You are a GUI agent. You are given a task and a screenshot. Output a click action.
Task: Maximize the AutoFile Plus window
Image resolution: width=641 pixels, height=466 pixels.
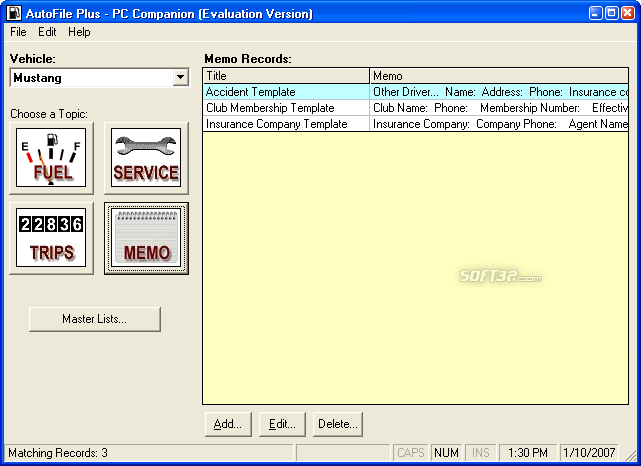pos(612,13)
